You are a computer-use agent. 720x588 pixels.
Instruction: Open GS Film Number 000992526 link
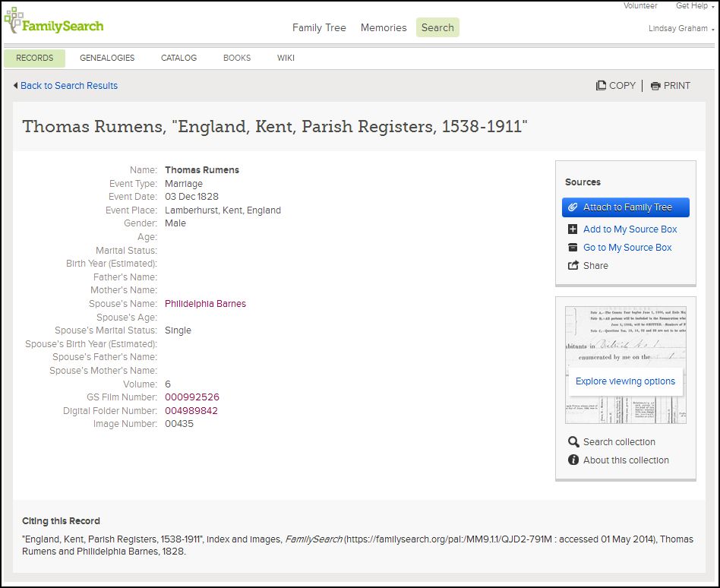tap(192, 397)
